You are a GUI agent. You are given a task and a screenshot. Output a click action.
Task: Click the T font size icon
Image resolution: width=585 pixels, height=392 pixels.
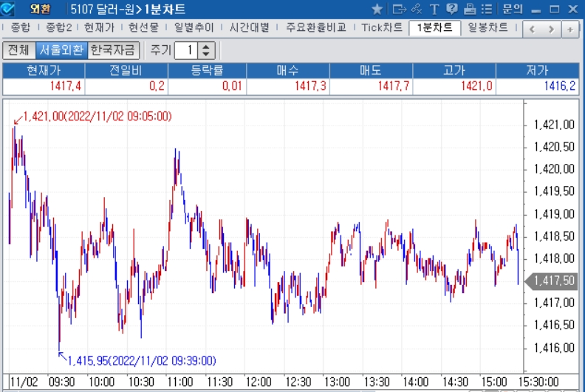(x=434, y=9)
